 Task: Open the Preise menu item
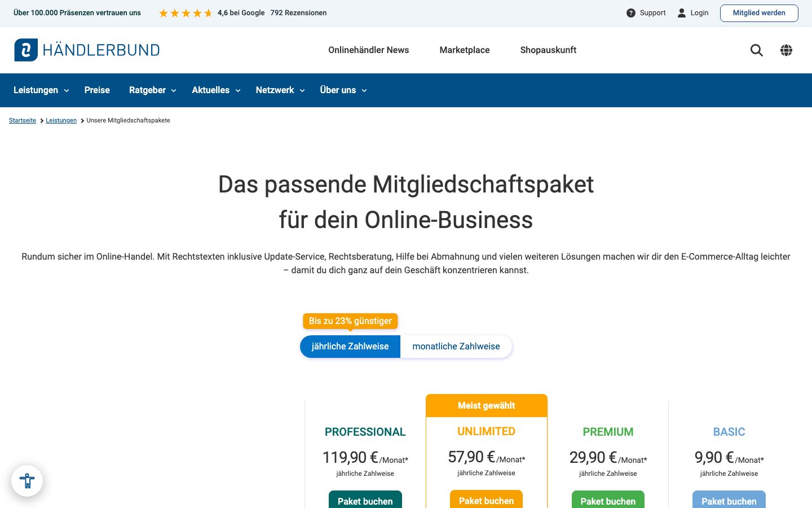coord(97,90)
